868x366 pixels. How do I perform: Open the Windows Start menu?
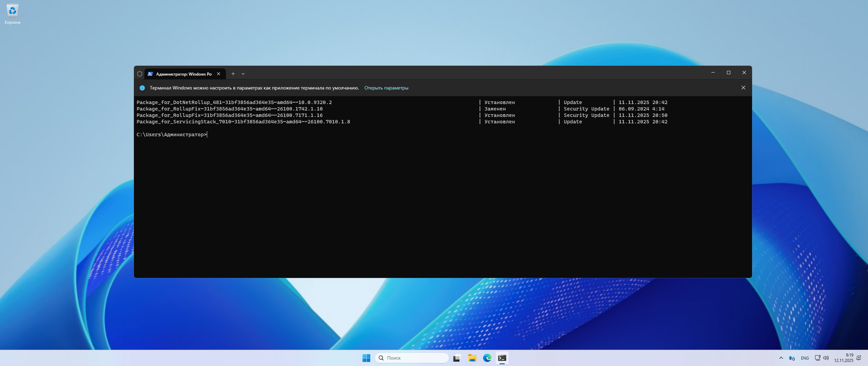(x=366, y=358)
